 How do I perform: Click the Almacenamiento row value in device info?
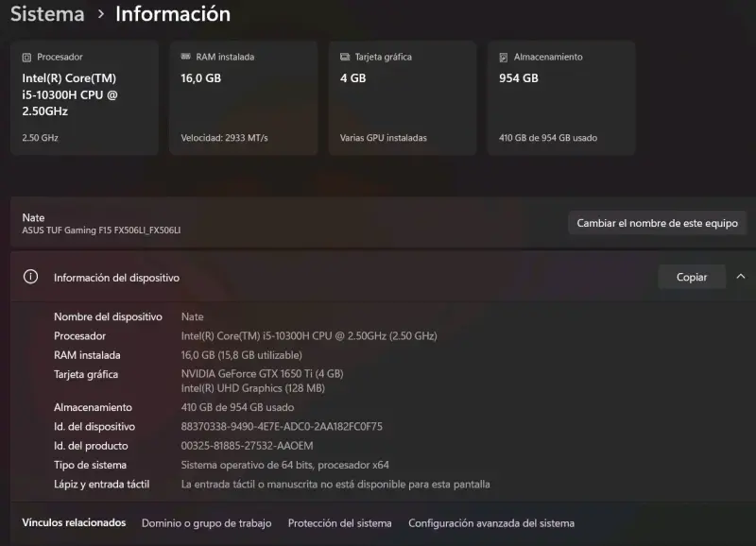[x=238, y=407]
